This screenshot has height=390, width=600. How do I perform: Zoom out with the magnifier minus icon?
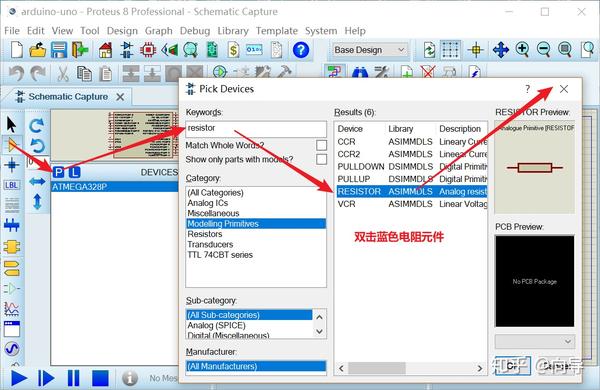click(x=543, y=50)
